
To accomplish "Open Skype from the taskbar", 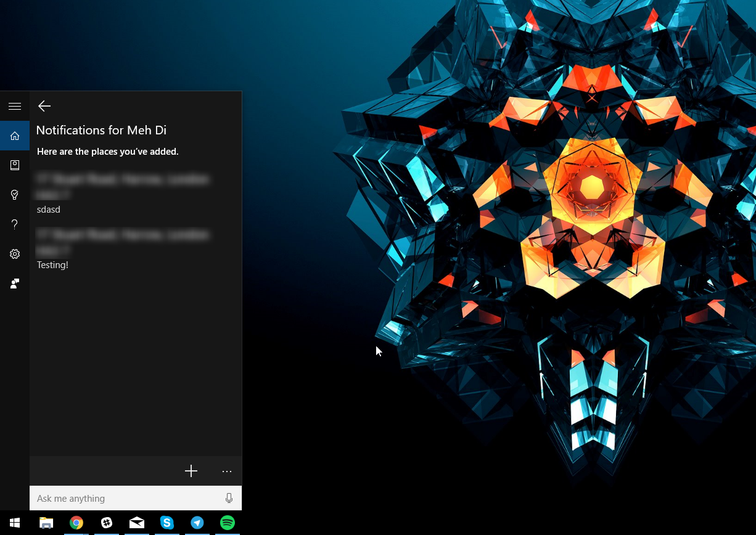I will point(167,523).
